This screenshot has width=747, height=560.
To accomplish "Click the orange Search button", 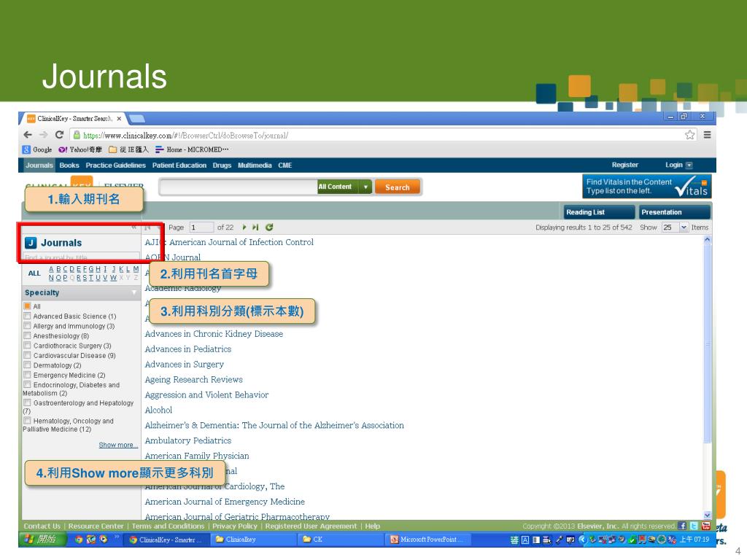I will [x=398, y=187].
